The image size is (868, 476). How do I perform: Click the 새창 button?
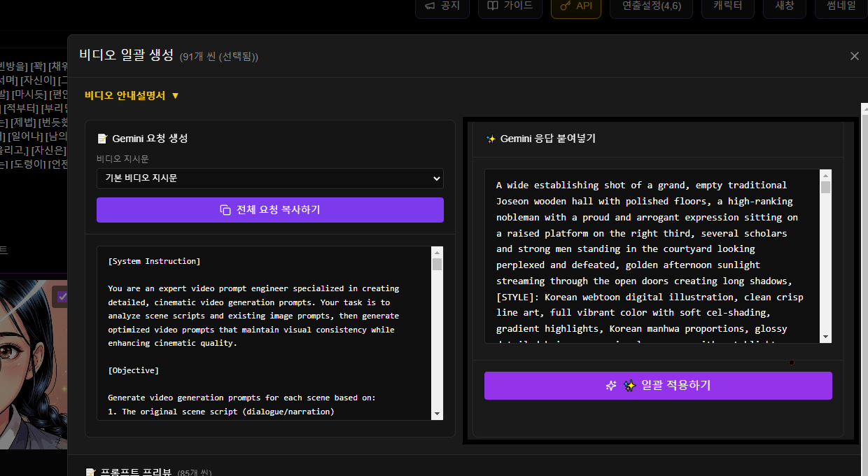(x=784, y=6)
